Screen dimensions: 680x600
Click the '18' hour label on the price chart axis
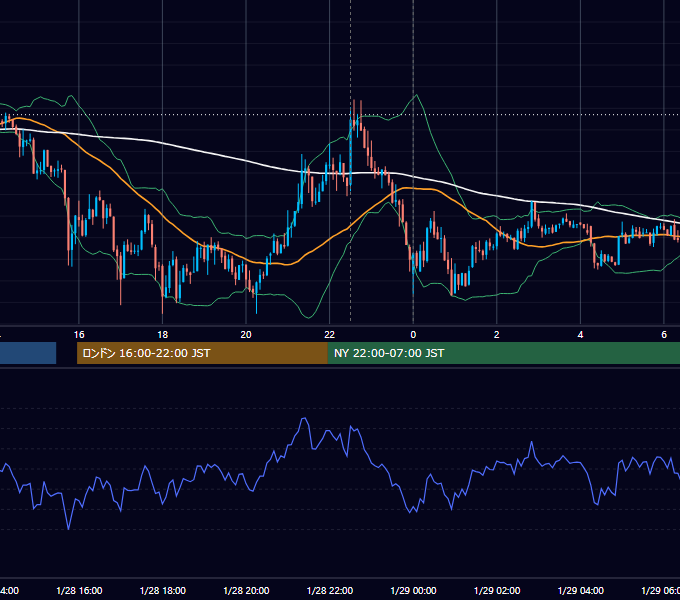[162, 335]
